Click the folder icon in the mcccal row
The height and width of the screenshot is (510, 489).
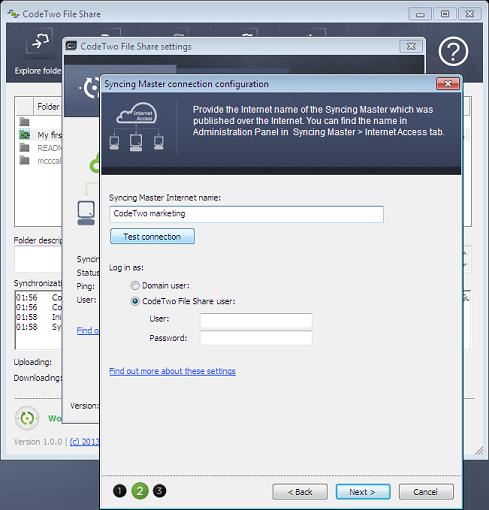[24, 160]
